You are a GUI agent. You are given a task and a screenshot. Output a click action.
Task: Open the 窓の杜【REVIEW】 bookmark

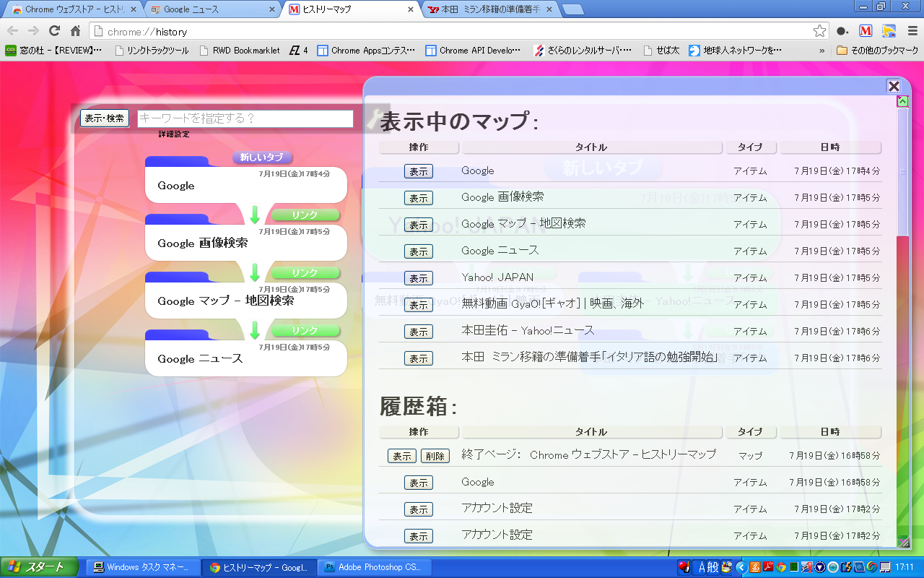coord(54,51)
